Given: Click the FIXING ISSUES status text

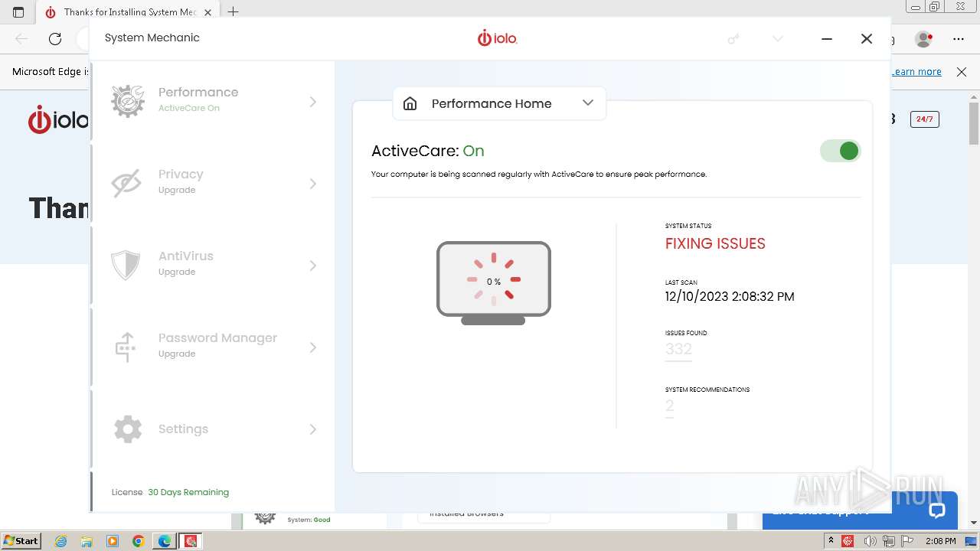Looking at the screenshot, I should 715,243.
